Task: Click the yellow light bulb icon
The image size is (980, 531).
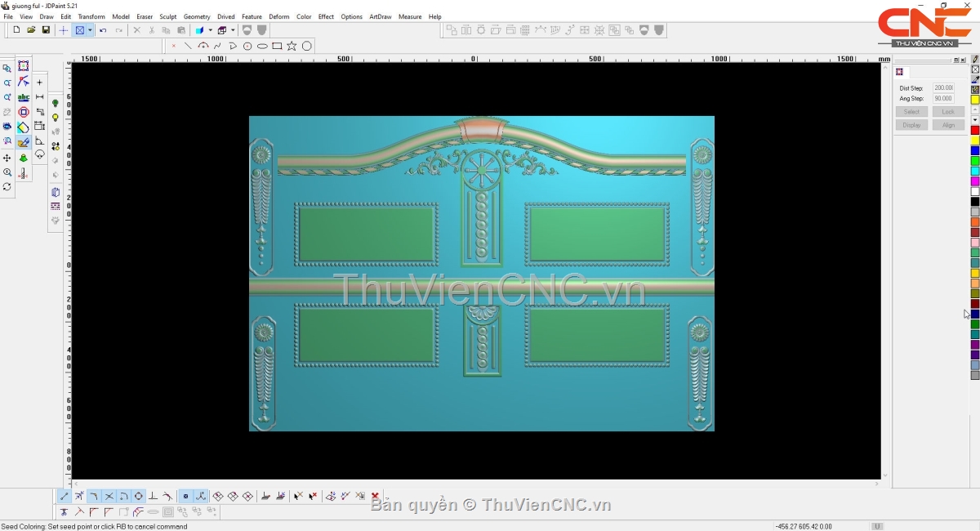Action: point(56,118)
